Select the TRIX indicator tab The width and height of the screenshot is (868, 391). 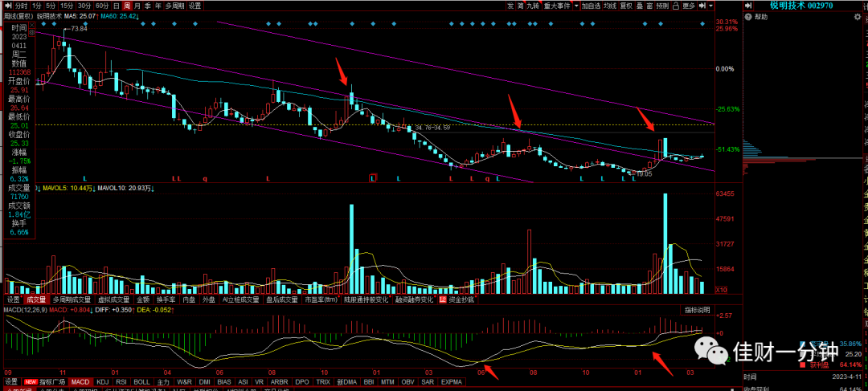(x=322, y=381)
